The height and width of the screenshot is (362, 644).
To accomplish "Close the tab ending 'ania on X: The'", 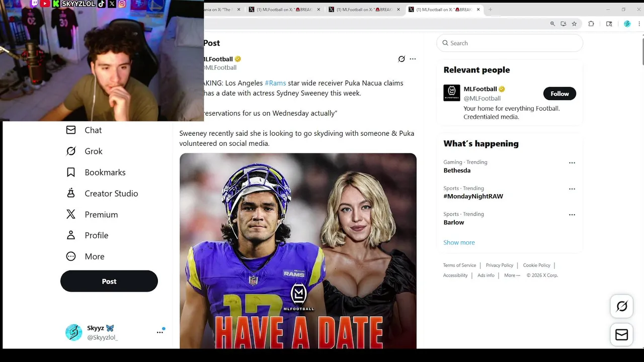I will click(x=238, y=10).
